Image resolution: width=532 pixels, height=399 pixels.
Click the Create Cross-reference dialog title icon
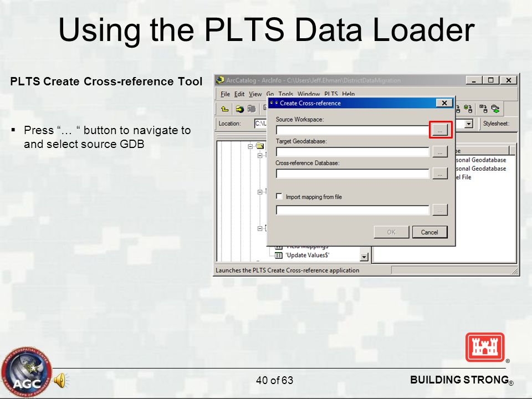pos(274,103)
